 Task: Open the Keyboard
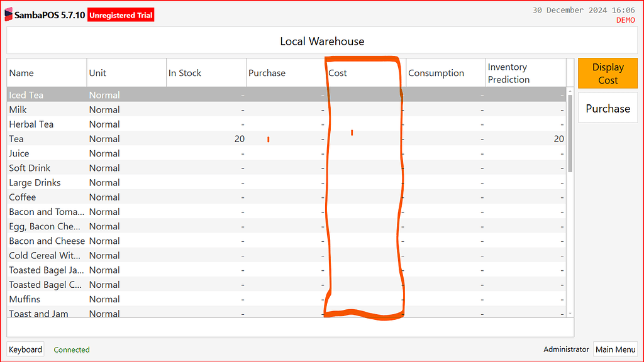(25, 349)
